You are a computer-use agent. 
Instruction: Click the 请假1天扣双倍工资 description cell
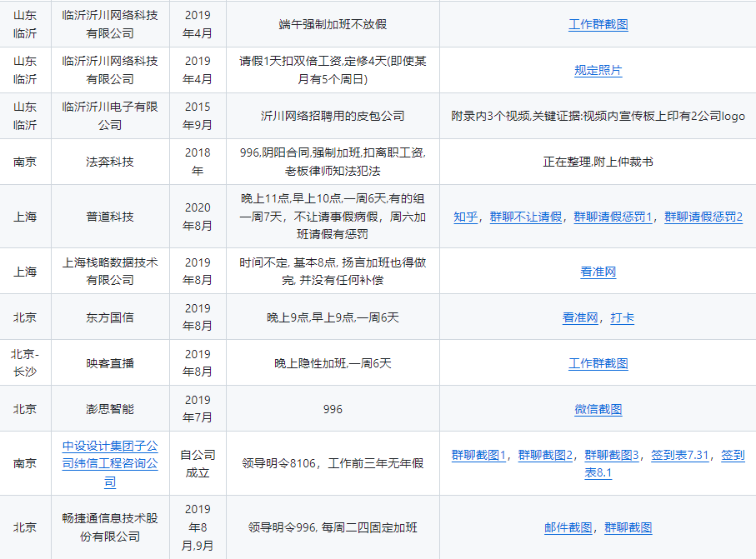[333, 70]
